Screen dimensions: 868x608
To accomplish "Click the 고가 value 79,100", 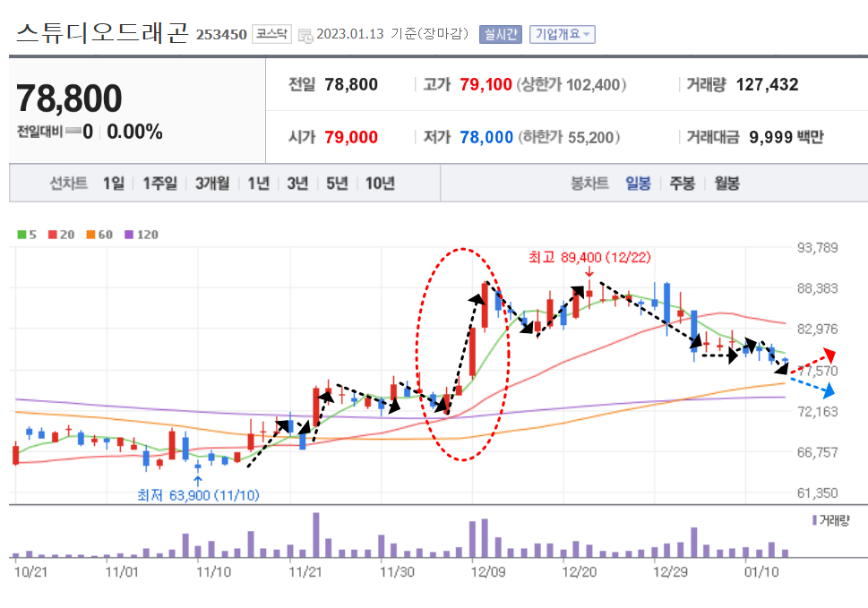I will coord(486,85).
